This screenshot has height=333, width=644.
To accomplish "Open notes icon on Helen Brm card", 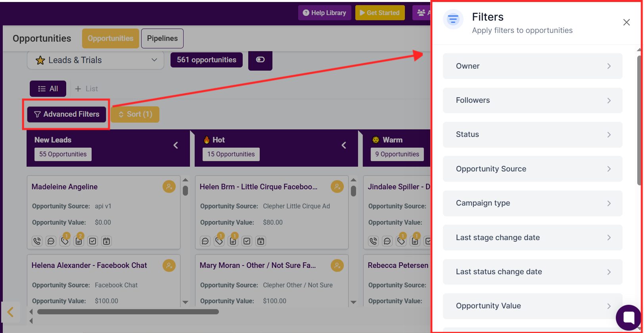I will [x=233, y=241].
